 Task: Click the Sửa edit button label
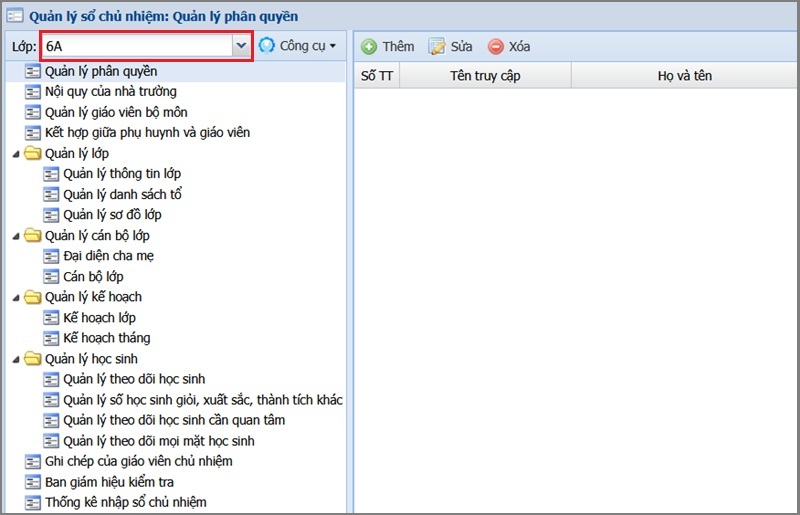(x=461, y=46)
